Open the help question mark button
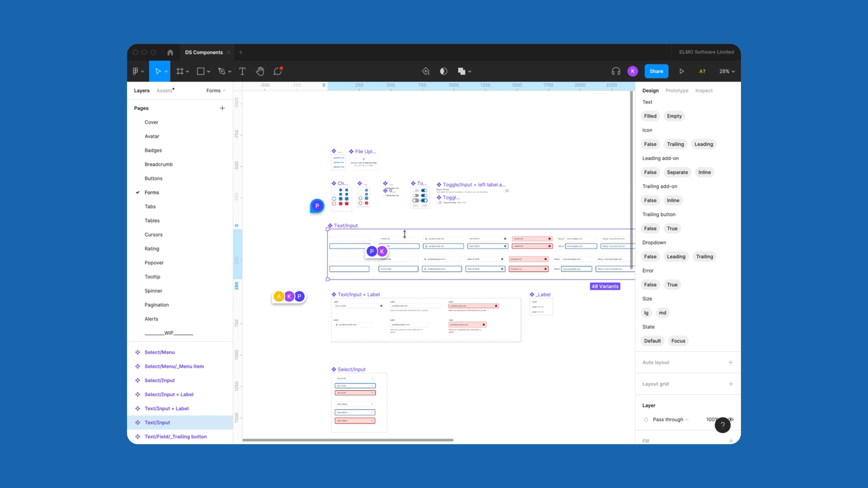The image size is (868, 488). tap(722, 425)
